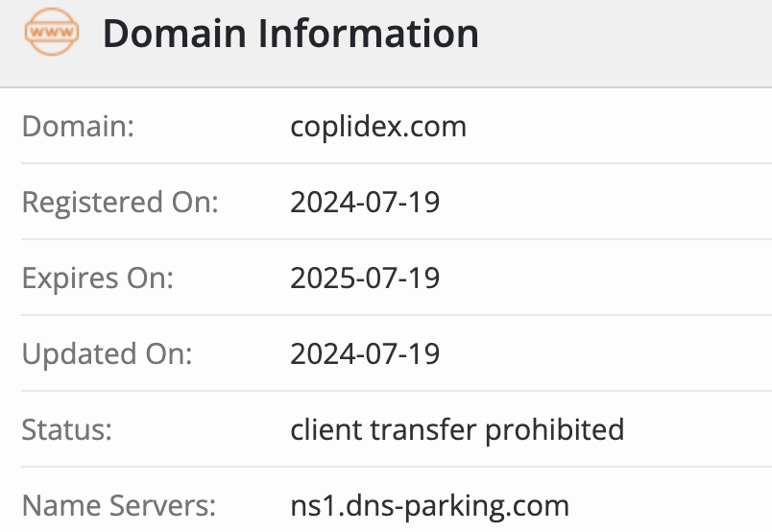Click the word 'Information' in the header
The width and height of the screenshot is (772, 532).
pos(368,34)
